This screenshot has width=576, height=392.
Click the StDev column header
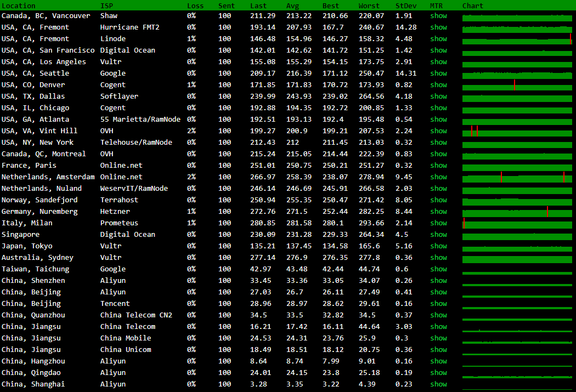[406, 6]
